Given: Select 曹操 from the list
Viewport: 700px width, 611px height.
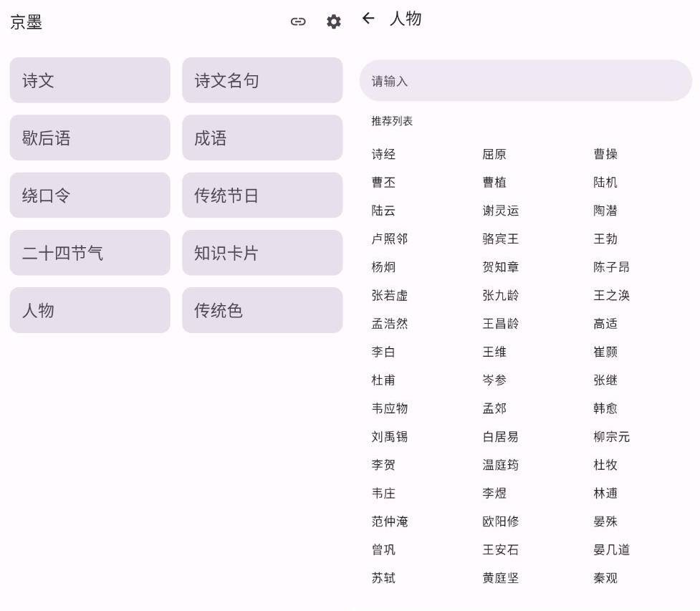Looking at the screenshot, I should pos(605,154).
